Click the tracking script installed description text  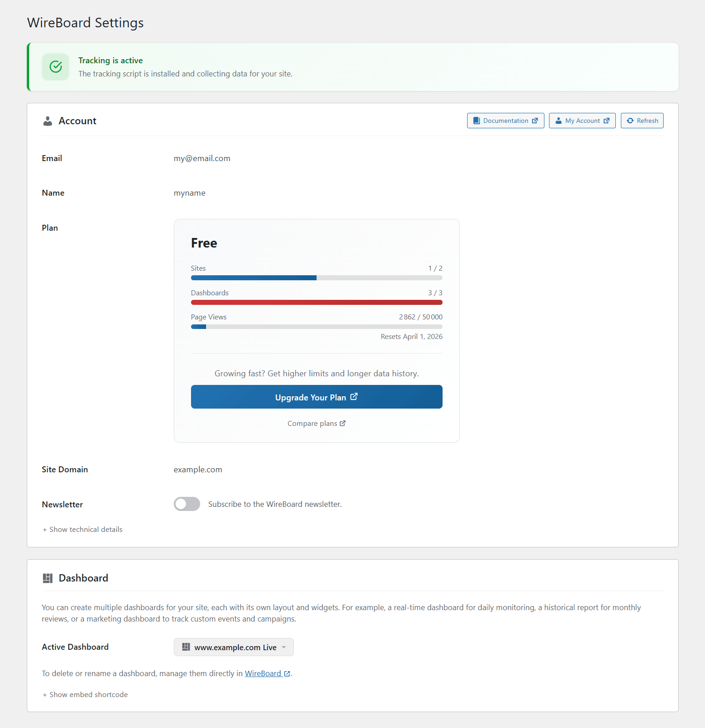point(186,74)
